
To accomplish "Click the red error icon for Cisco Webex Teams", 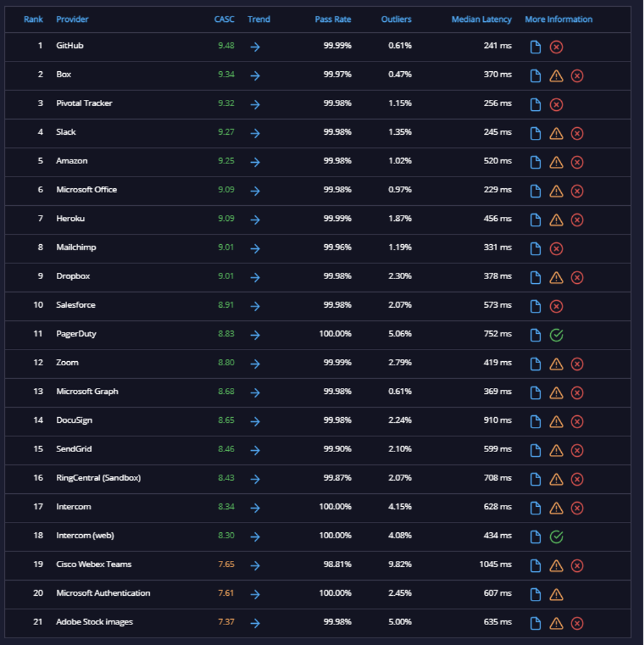I will (x=577, y=566).
